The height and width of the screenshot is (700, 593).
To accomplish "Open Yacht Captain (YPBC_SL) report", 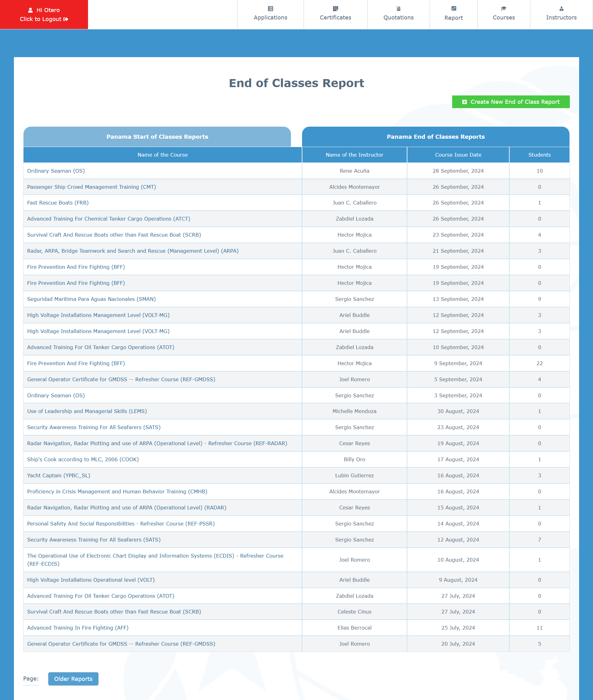I will (58, 475).
